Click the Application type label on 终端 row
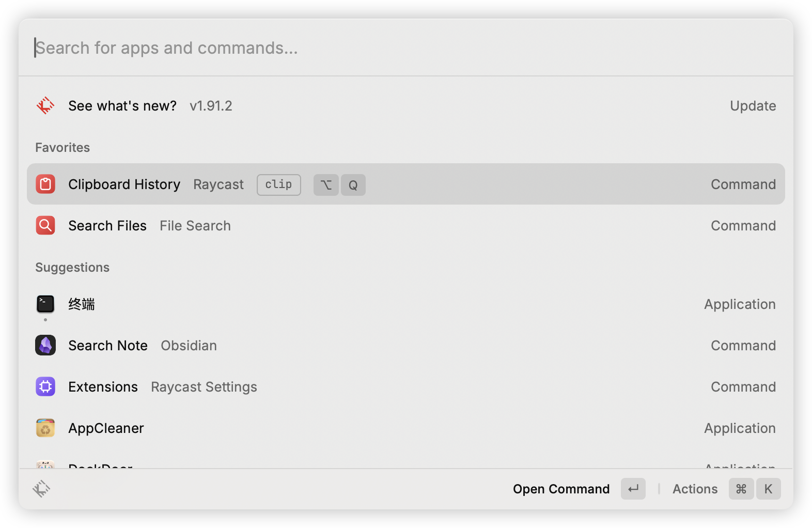 pyautogui.click(x=740, y=304)
